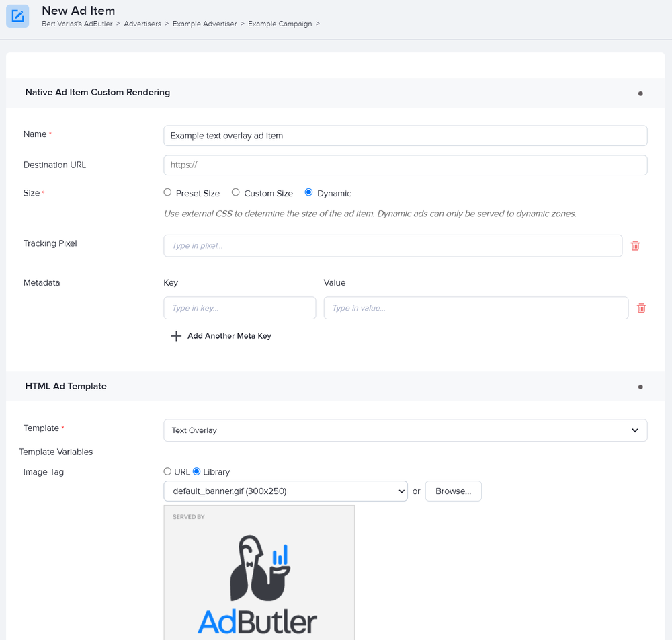
Task: Click the plus icon for adding meta key
Action: [176, 336]
